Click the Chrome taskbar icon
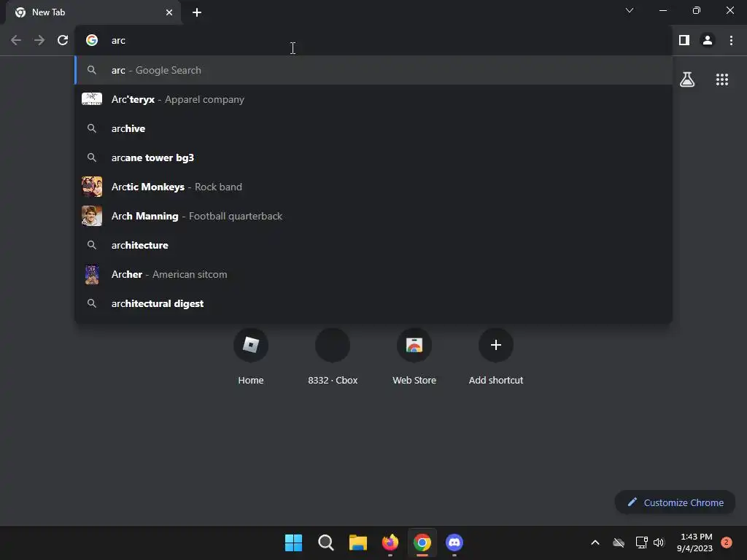This screenshot has height=560, width=747. click(422, 542)
